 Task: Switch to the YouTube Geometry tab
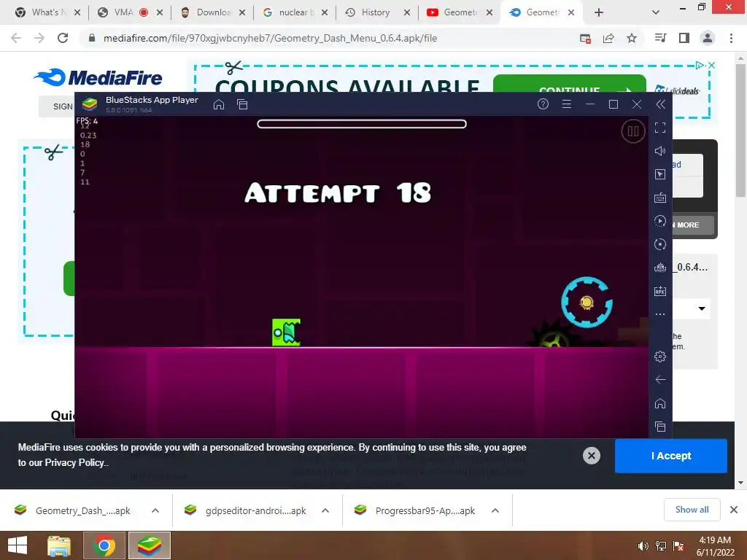tap(460, 12)
